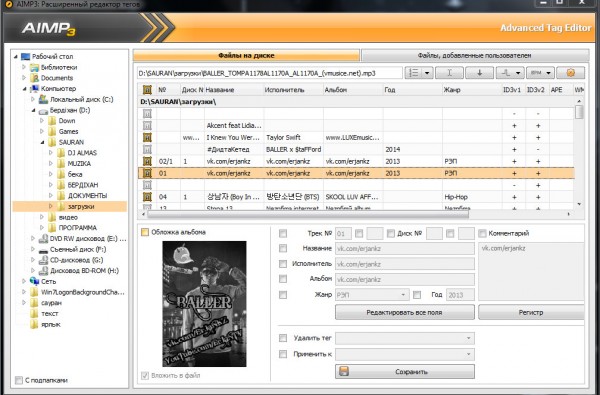The image size is (600, 395).
Task: Enable the Жанр checkbox
Action: [283, 295]
